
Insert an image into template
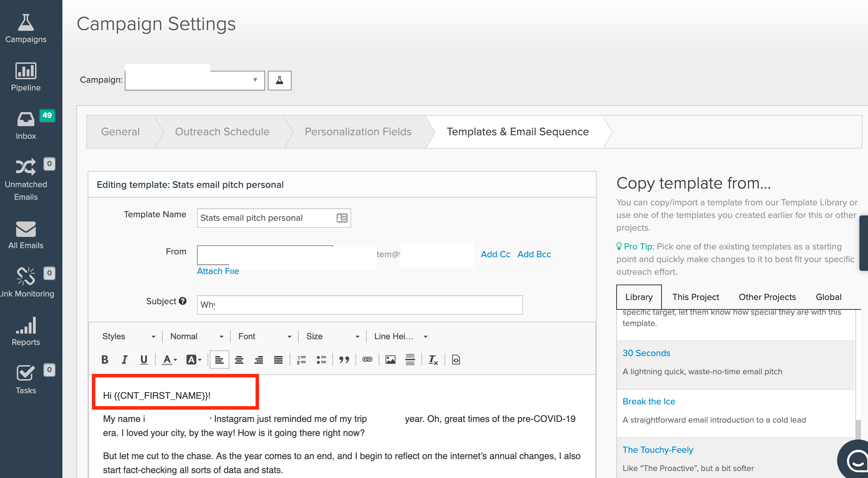click(x=390, y=360)
